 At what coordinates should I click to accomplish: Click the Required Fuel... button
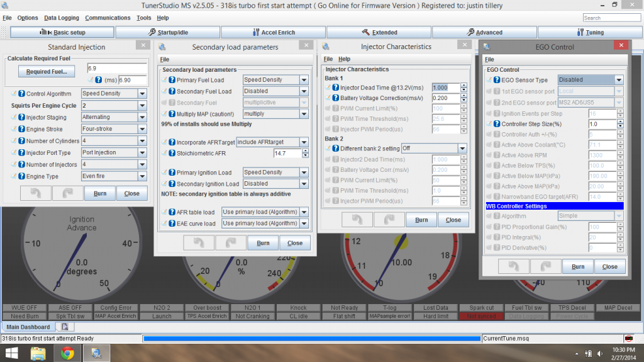click(x=47, y=72)
